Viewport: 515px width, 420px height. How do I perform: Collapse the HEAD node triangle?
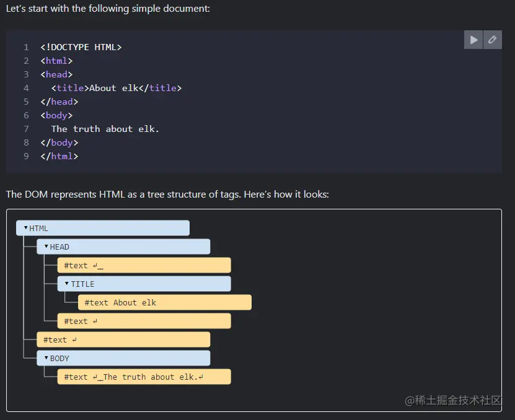[46, 247]
